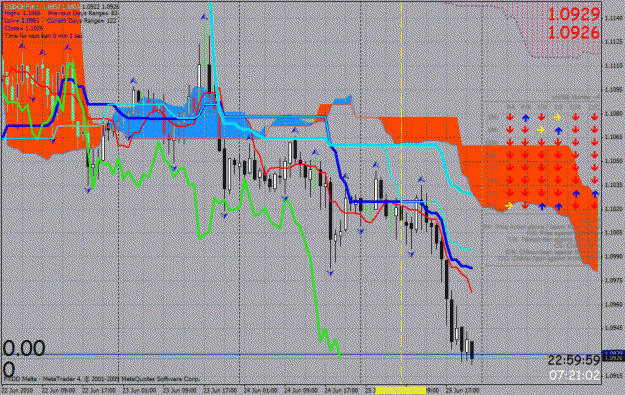Click the 1.0960 price scale label

614,304
